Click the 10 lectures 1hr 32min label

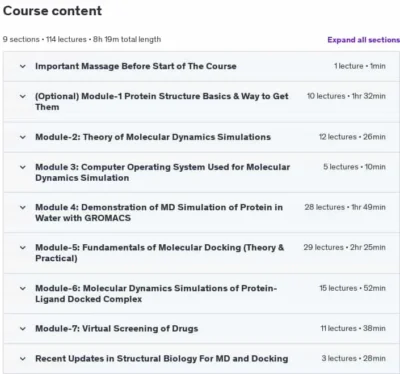346,96
